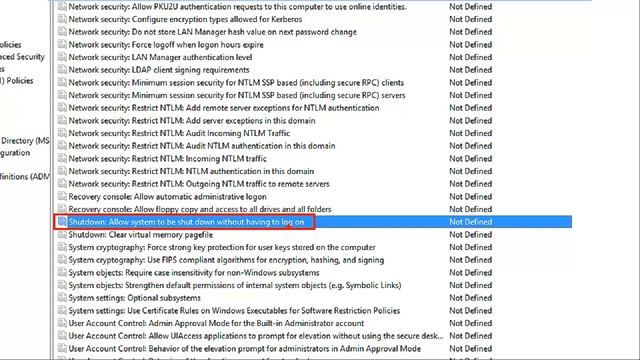The image size is (640, 360).
Task: Click the icon of the NTLM SSP 'clients' policy row
Action: (62, 82)
